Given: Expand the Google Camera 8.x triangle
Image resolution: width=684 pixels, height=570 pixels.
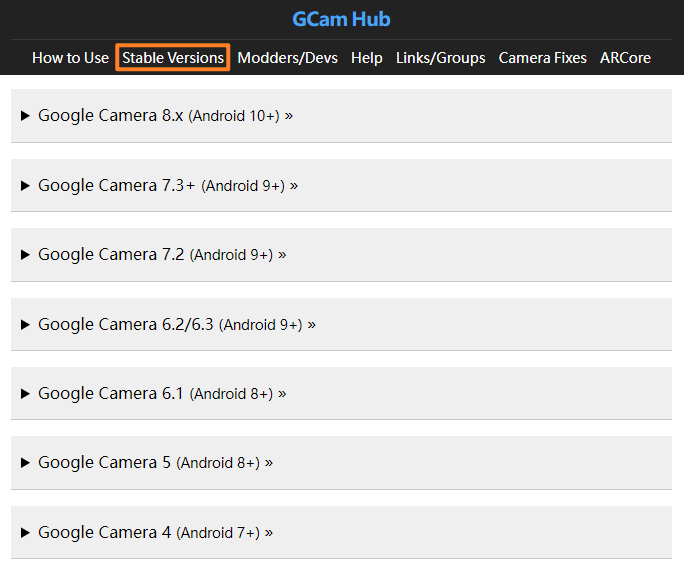Looking at the screenshot, I should click(25, 116).
